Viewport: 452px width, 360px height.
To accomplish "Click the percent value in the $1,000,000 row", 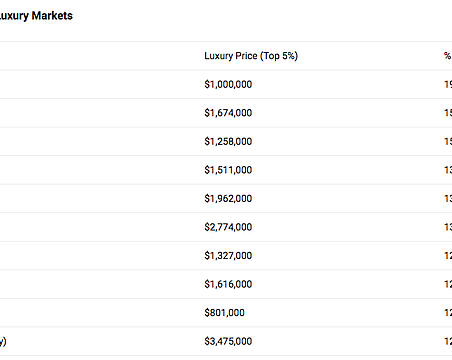I will tap(448, 84).
